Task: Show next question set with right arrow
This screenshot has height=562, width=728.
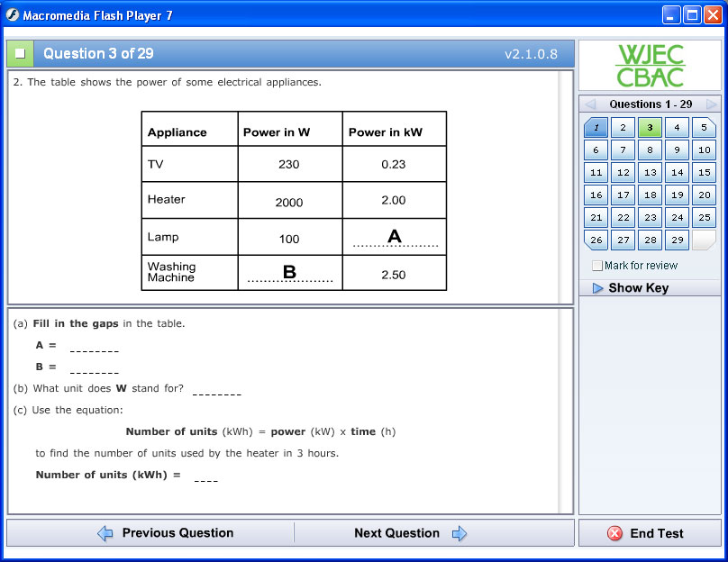Action: (711, 104)
